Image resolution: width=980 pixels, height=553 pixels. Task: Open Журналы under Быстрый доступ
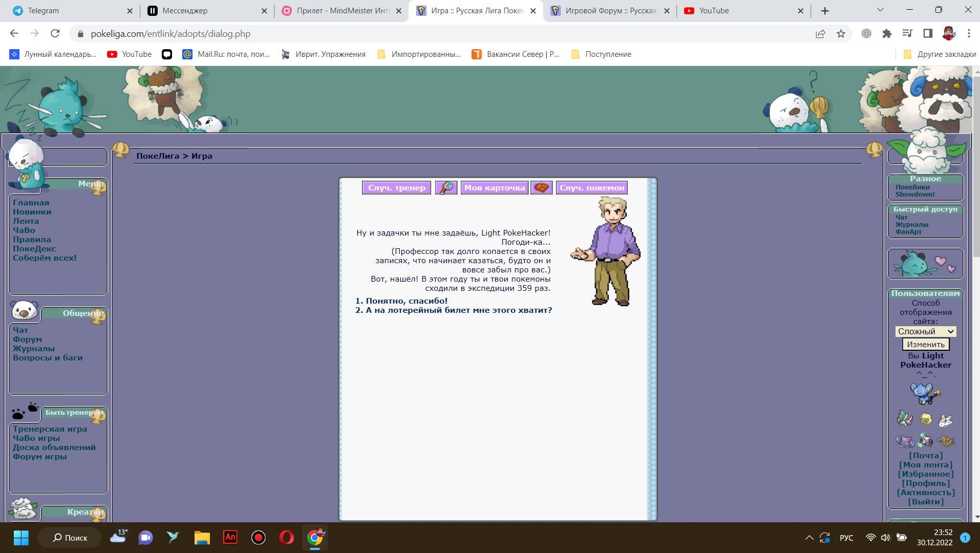pos(912,225)
